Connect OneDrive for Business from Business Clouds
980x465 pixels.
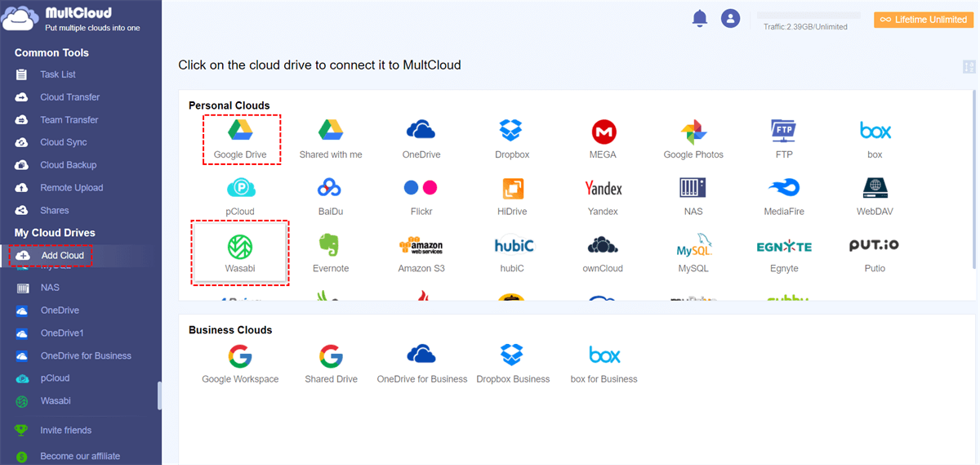click(421, 364)
